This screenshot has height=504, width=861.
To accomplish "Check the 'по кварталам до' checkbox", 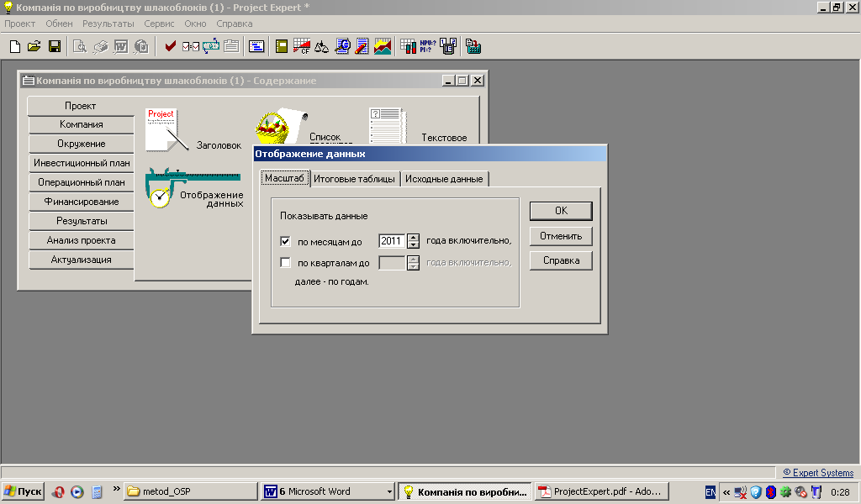I will [286, 263].
